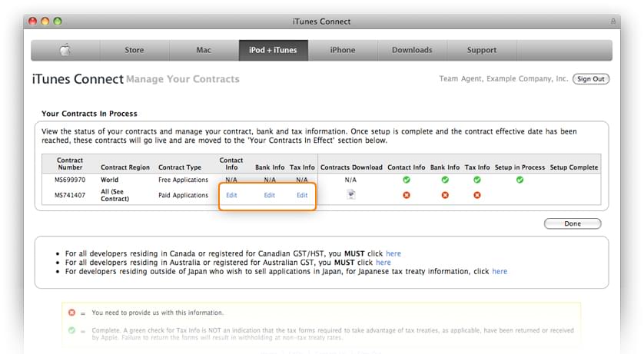644x354 pixels.
Task: Download the Paid Applications contract document icon
Action: point(350,194)
